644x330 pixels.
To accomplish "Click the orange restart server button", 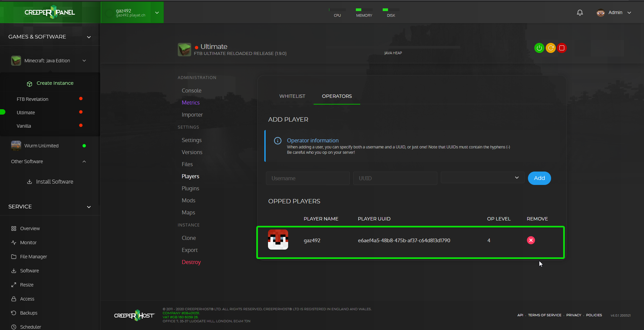I will coord(550,48).
